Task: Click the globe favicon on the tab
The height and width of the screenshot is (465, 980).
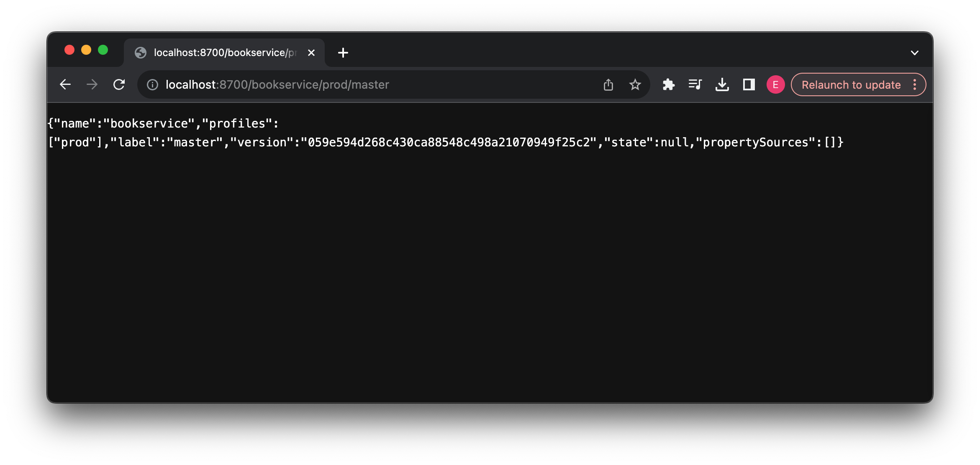Action: [x=140, y=52]
